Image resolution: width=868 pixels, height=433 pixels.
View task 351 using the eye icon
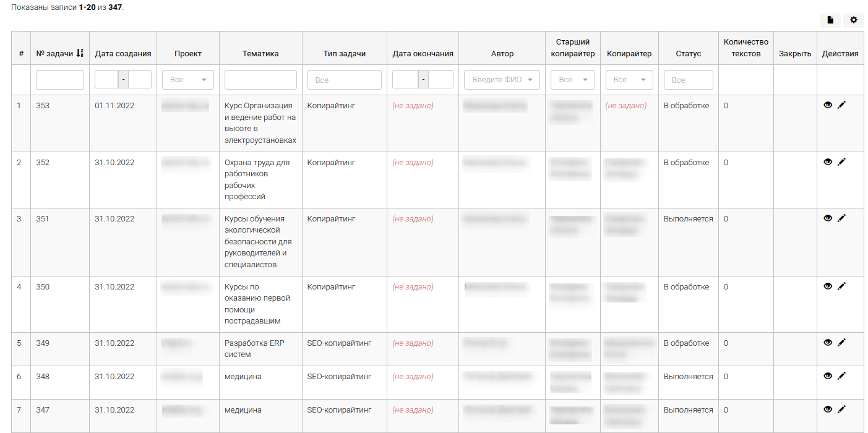828,218
